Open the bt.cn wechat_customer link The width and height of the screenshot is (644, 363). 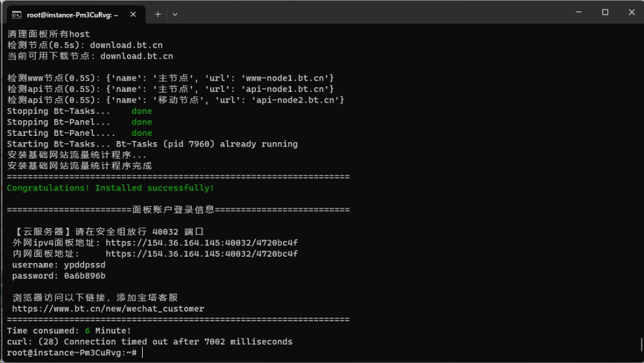coord(108,309)
